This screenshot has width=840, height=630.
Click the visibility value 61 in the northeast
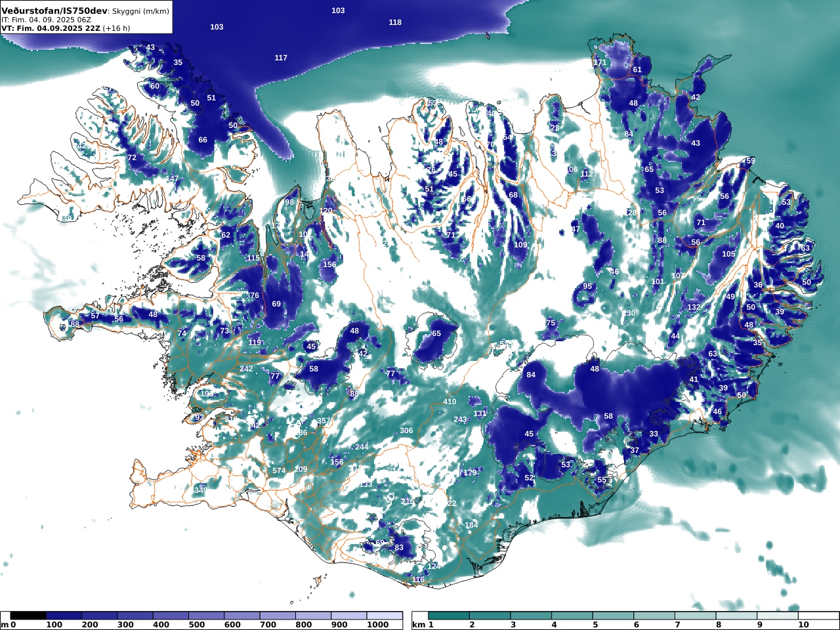pos(637,70)
